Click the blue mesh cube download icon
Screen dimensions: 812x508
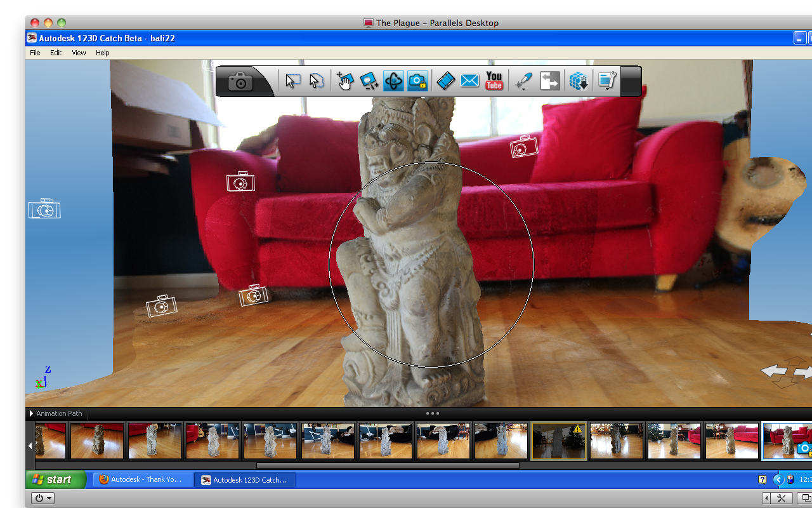(x=579, y=81)
